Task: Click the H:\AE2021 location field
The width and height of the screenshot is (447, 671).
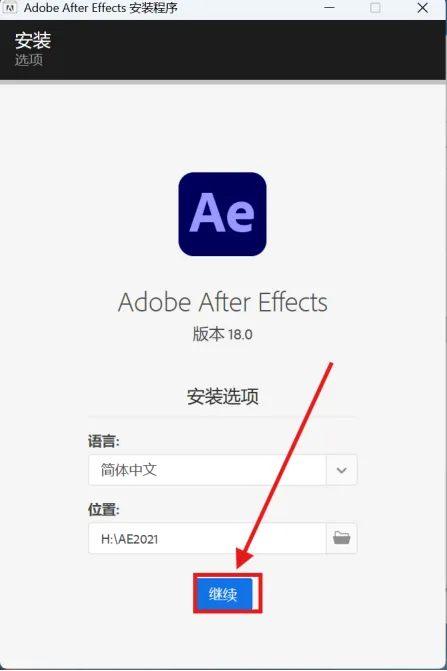Action: (207, 538)
